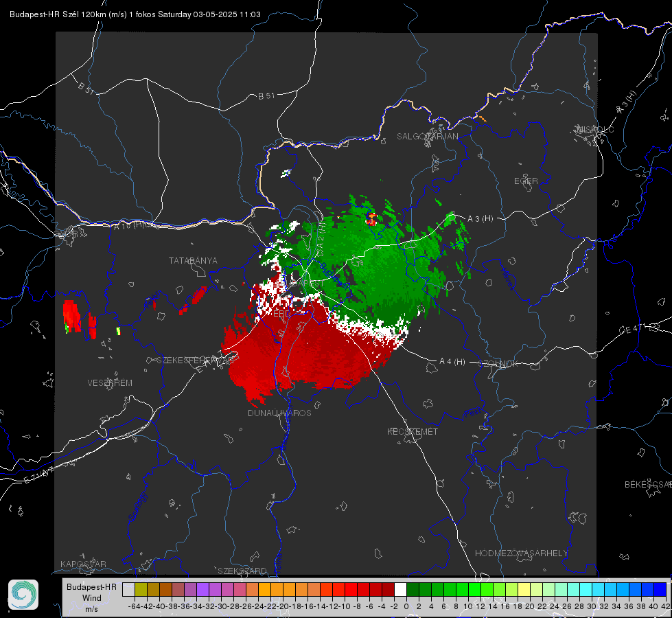672x618 pixels.
Task: Select the A 3 (H) label near green echoes
Action: pos(480,218)
